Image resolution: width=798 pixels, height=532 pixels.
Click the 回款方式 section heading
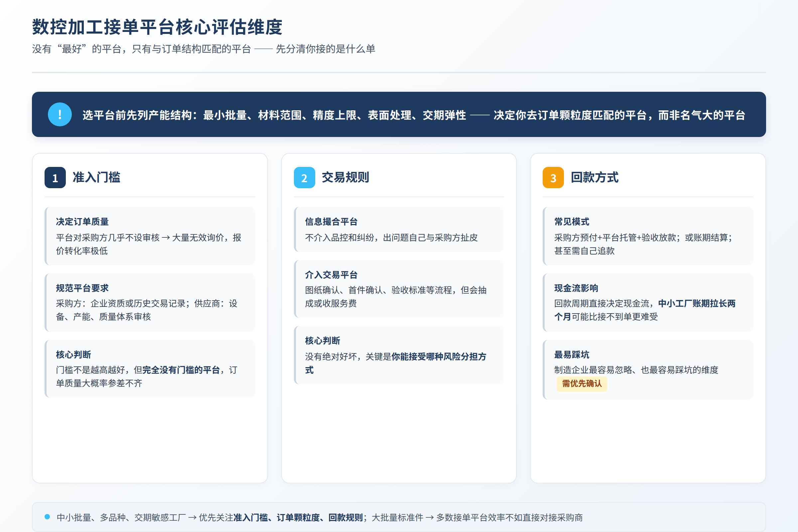point(595,178)
